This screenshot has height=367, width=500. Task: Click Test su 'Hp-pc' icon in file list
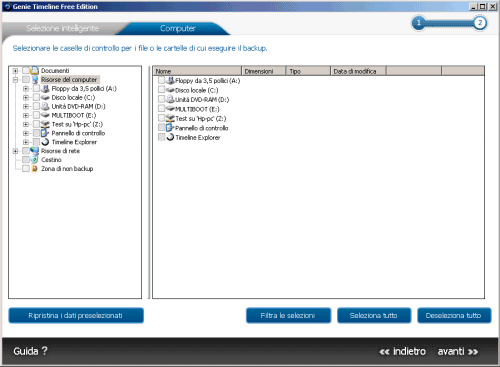170,118
